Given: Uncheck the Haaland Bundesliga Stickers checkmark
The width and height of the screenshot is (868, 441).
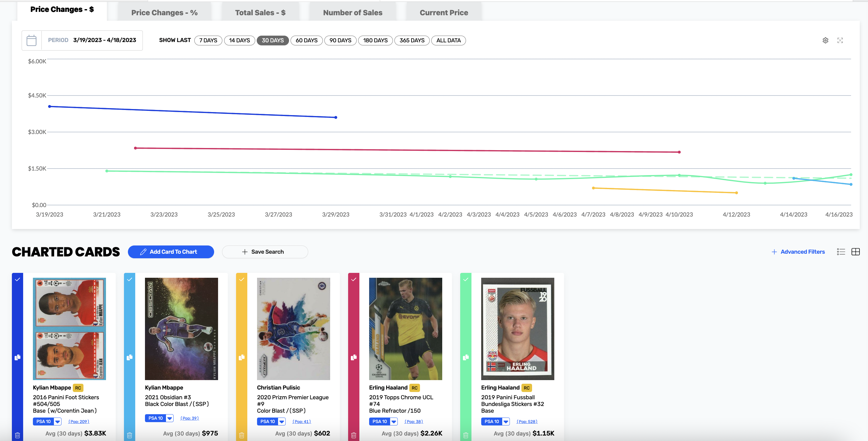Looking at the screenshot, I should (x=466, y=279).
